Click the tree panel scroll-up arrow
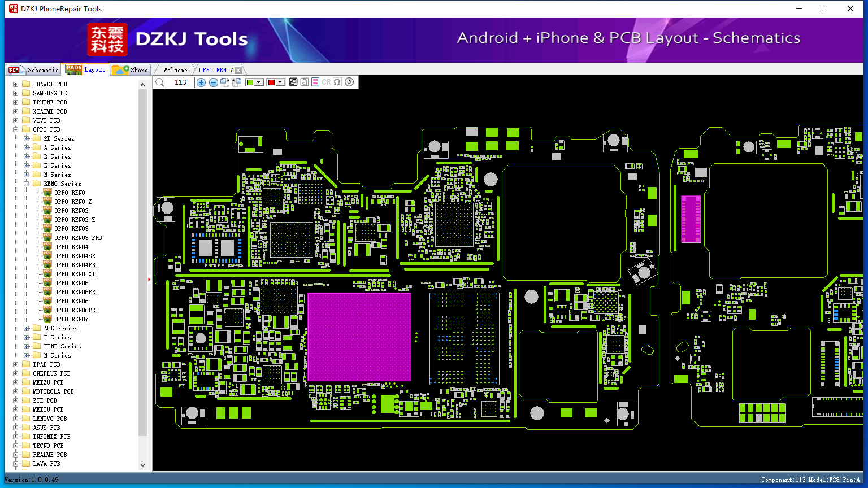The width and height of the screenshot is (868, 488). [x=142, y=85]
